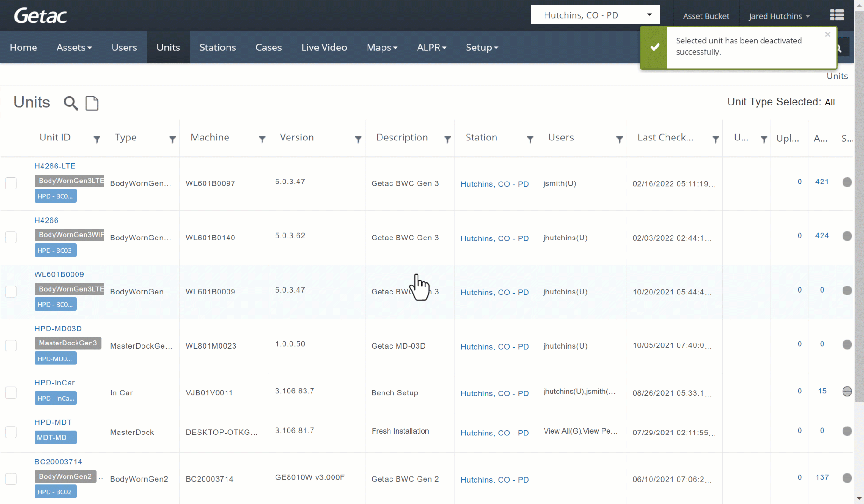Click the green checkmark on the notification
The height and width of the screenshot is (504, 864).
tap(655, 47)
